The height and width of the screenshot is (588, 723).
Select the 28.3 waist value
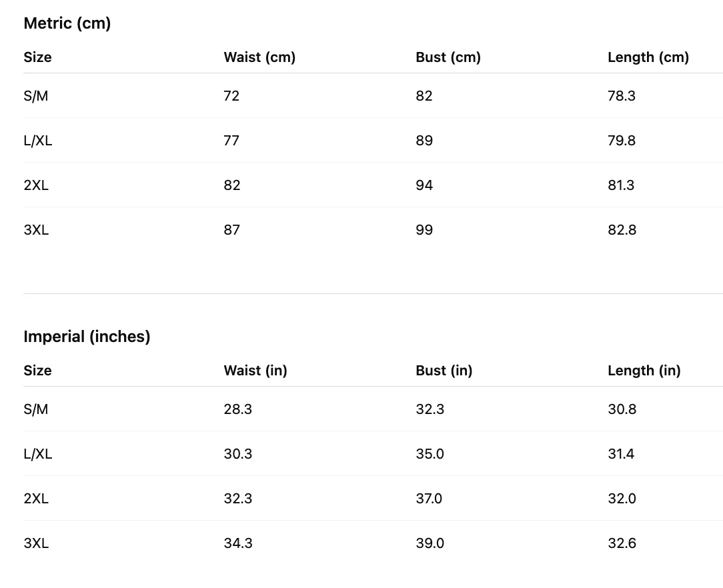click(238, 409)
